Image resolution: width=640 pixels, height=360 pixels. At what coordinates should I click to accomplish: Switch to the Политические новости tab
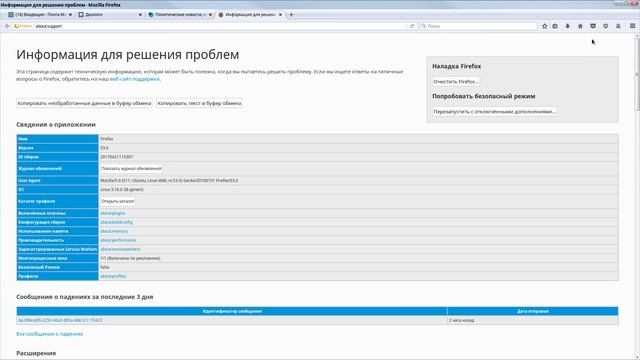tap(180, 15)
